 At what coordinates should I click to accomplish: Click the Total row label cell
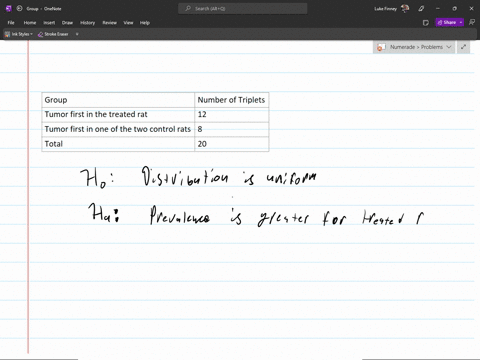pyautogui.click(x=118, y=144)
